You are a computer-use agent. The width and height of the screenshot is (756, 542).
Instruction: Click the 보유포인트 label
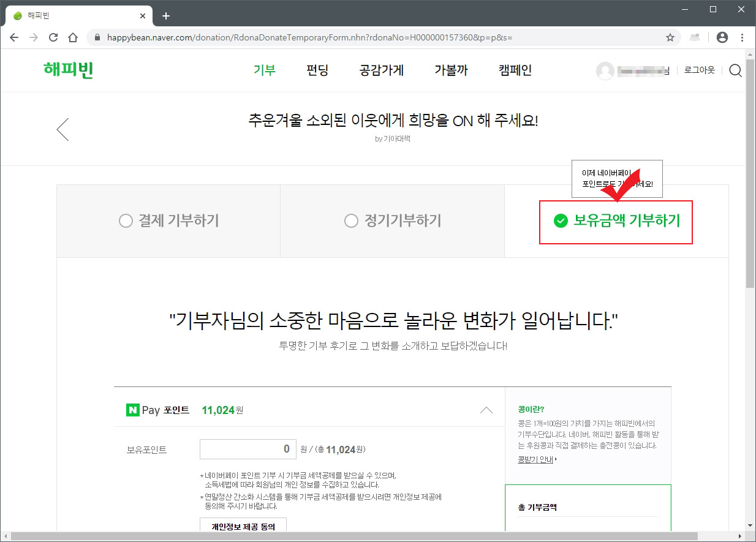tap(146, 450)
